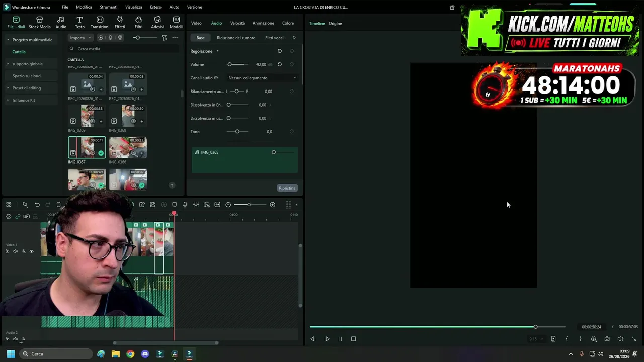Open the Importa dropdown
The image size is (644, 362).
point(80,38)
